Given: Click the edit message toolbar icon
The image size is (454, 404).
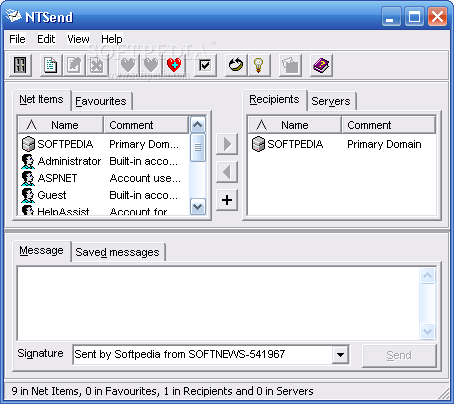Looking at the screenshot, I should pyautogui.click(x=74, y=65).
